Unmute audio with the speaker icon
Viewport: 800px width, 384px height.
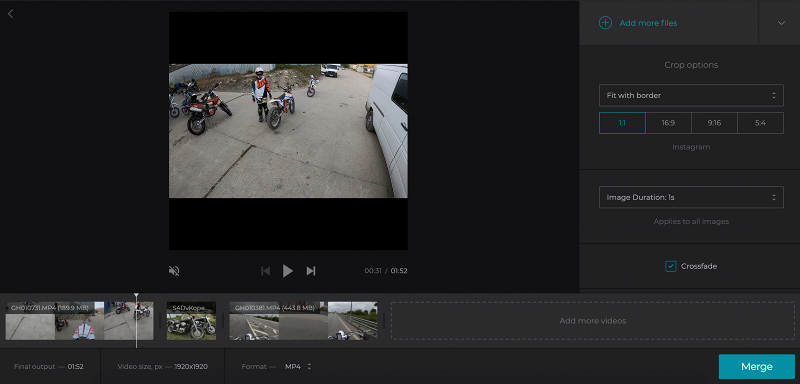tap(174, 271)
